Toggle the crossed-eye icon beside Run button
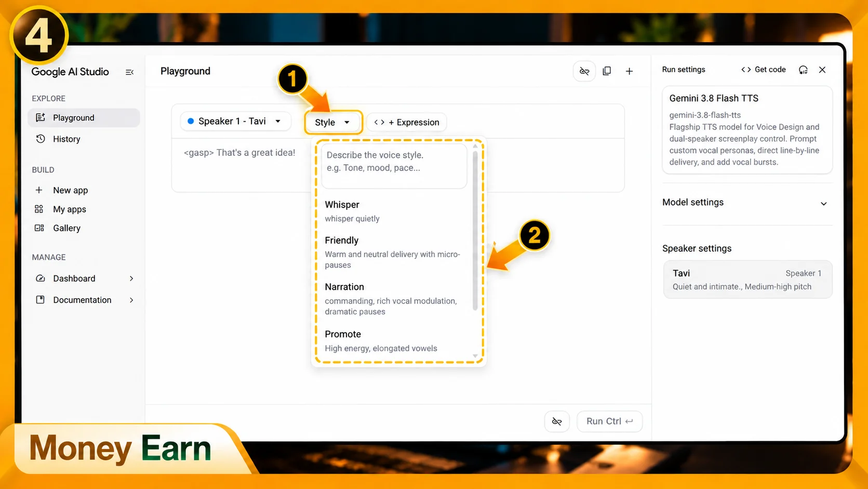Viewport: 868px width, 489px height. (x=557, y=421)
